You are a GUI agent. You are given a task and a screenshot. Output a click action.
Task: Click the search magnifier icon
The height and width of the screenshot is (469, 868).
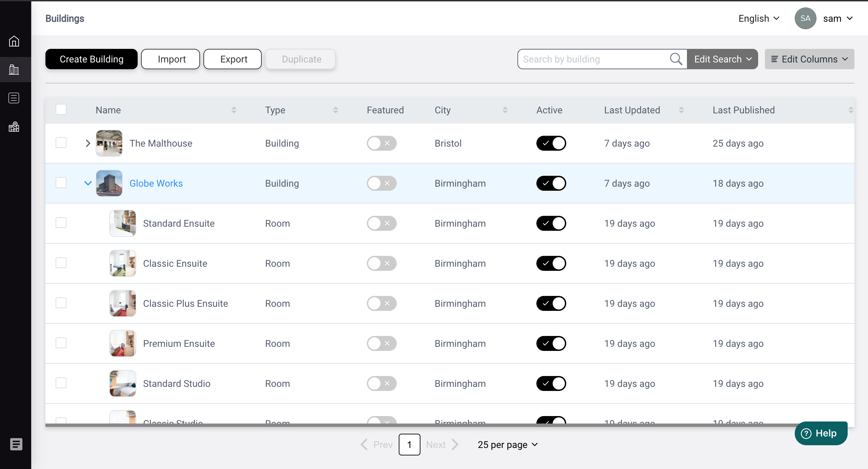pyautogui.click(x=676, y=59)
